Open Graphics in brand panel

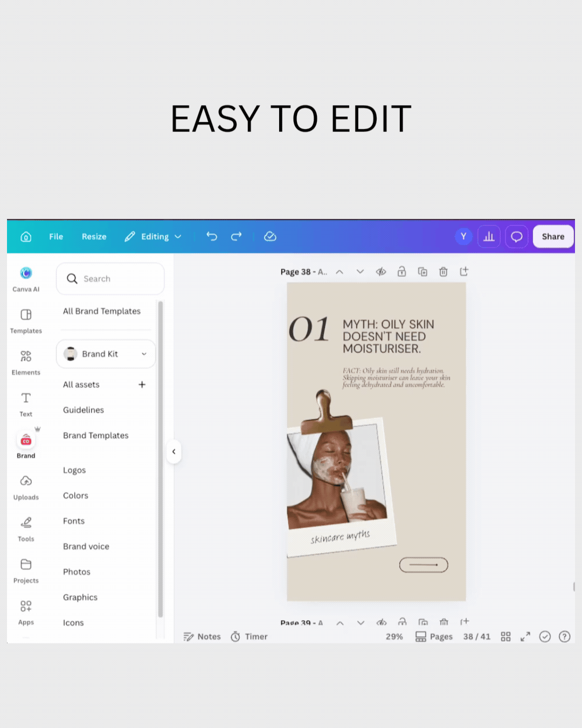[80, 597]
